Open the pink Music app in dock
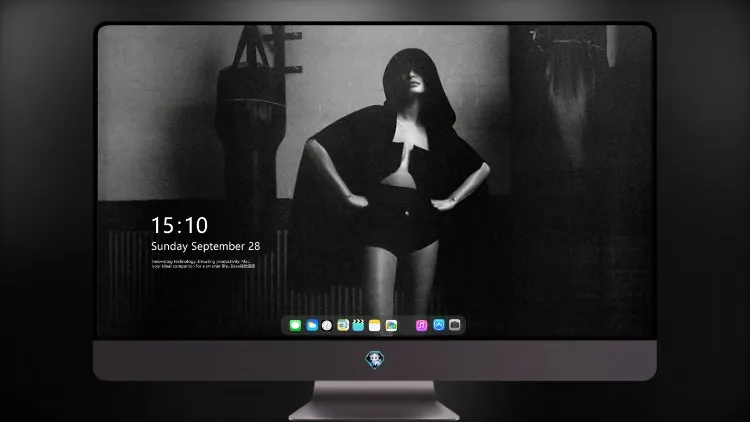Screen dimensions: 750x422 421,325
